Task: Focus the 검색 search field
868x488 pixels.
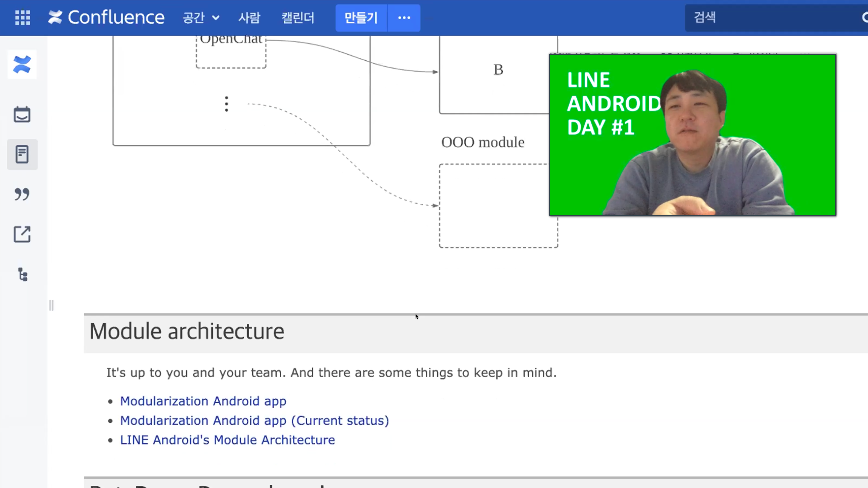Action: (776, 17)
